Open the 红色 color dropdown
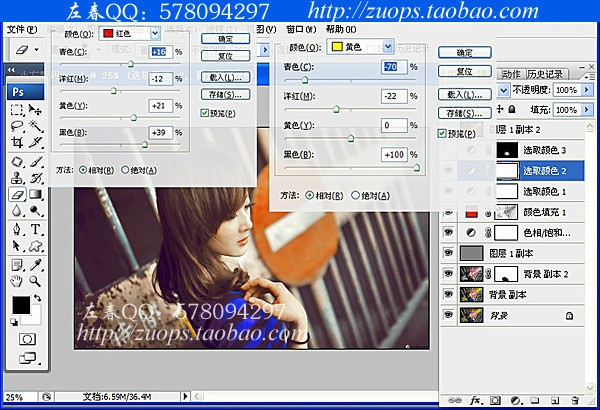 point(155,33)
